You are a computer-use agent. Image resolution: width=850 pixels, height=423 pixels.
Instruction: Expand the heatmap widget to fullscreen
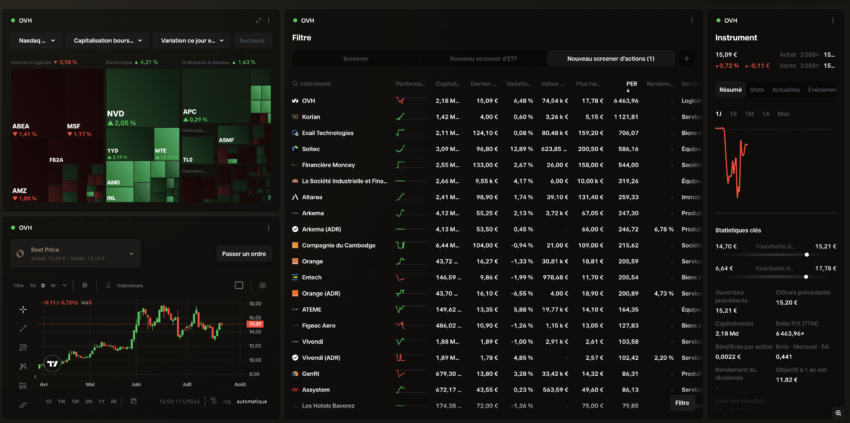point(259,21)
